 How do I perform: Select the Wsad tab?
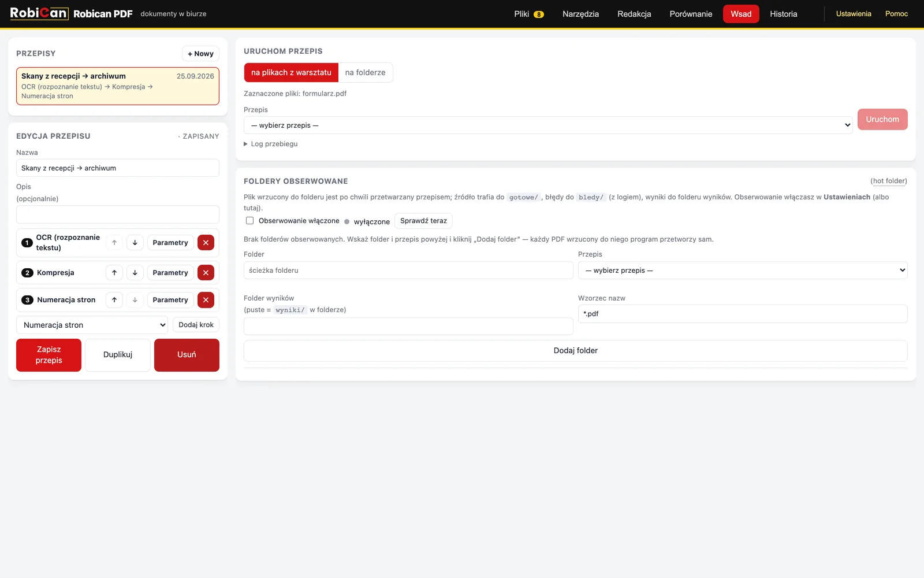(741, 14)
